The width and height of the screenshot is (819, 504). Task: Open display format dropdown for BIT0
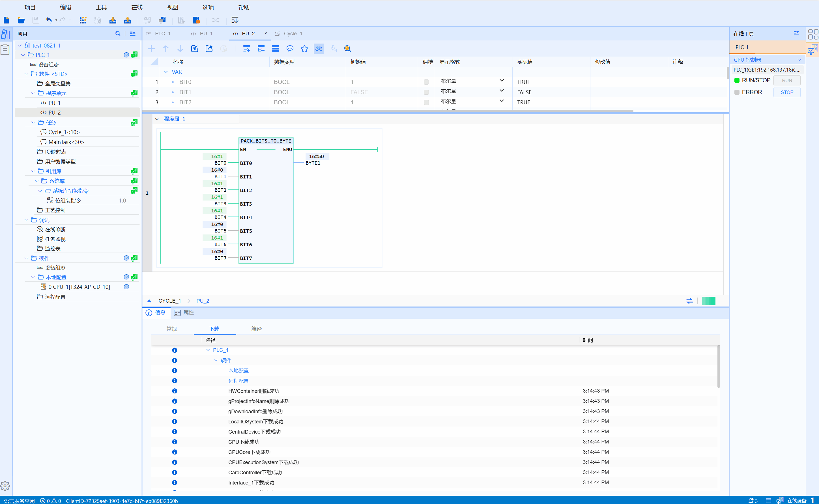coord(501,81)
